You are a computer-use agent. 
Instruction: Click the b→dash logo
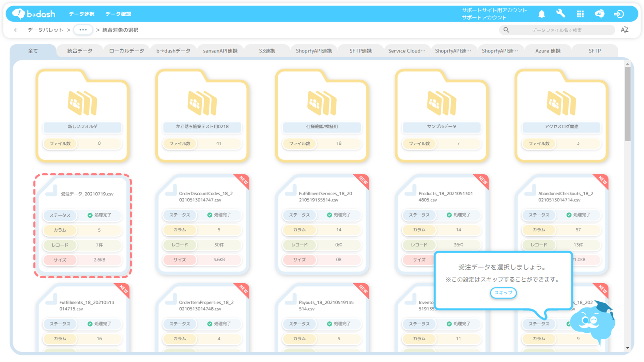[33, 14]
